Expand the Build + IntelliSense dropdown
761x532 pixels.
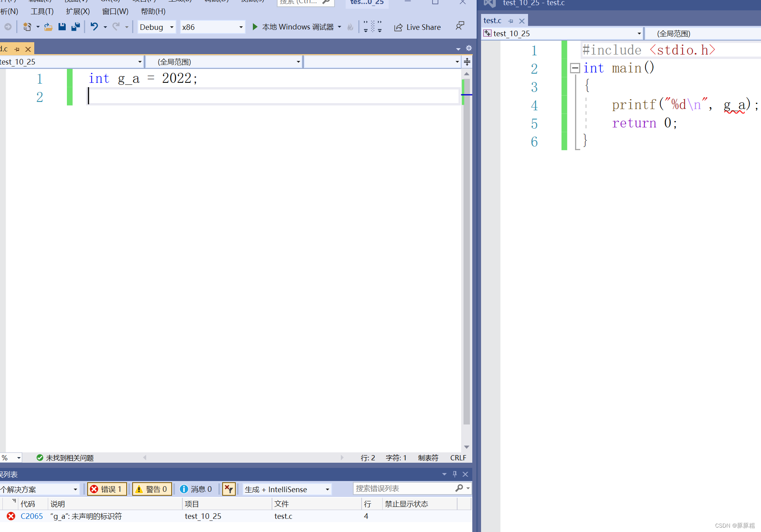287,489
